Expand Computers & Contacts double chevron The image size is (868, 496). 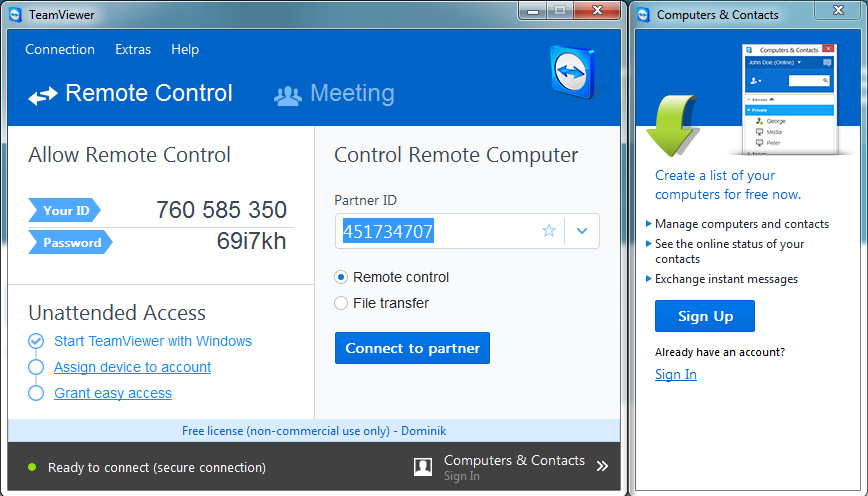(602, 466)
